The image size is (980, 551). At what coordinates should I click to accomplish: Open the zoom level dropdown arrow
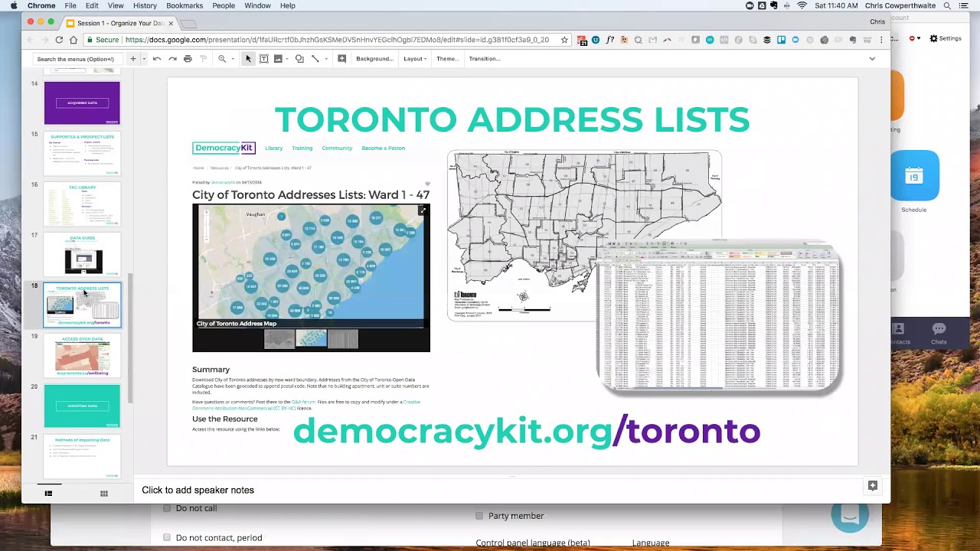click(232, 59)
